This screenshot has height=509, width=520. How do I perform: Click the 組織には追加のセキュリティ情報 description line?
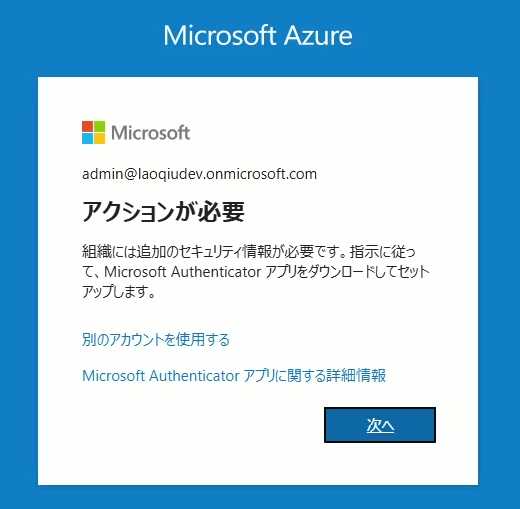coord(248,252)
